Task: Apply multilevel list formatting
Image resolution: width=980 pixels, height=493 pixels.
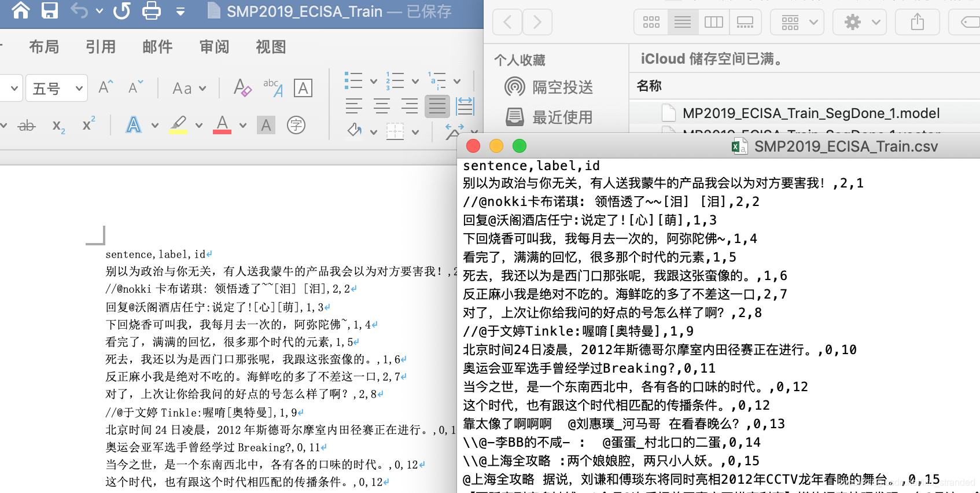Action: [x=437, y=80]
